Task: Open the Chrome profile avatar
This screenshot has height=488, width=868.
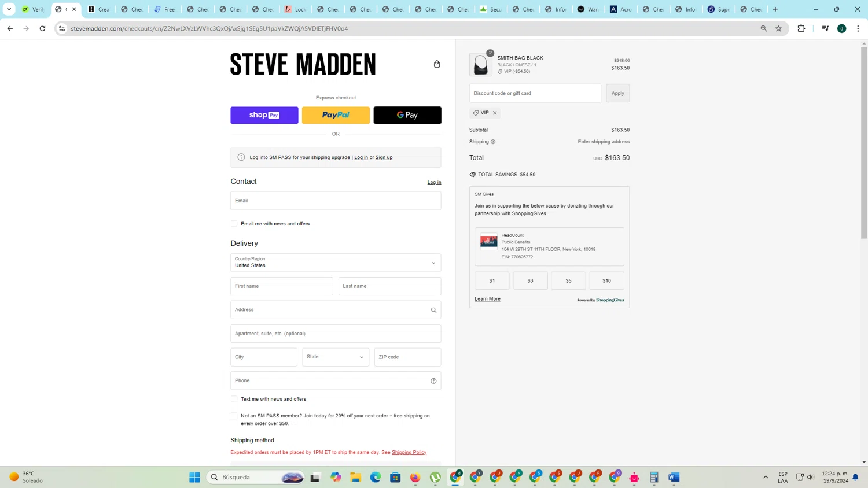Action: tap(842, 28)
